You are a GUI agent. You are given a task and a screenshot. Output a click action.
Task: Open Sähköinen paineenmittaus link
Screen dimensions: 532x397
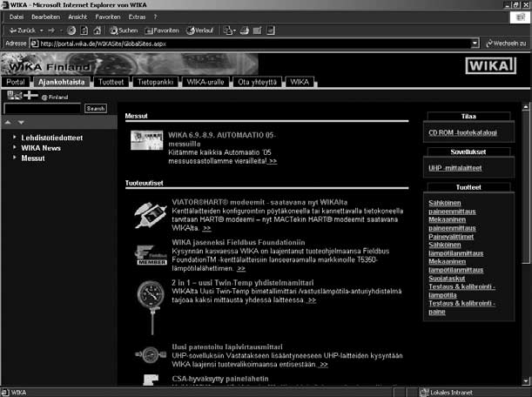click(452, 207)
